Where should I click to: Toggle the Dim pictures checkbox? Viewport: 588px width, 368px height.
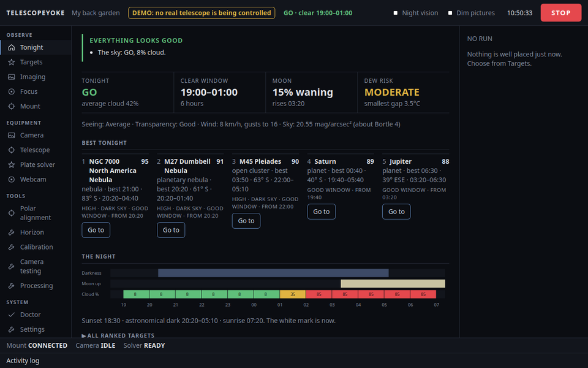(450, 13)
